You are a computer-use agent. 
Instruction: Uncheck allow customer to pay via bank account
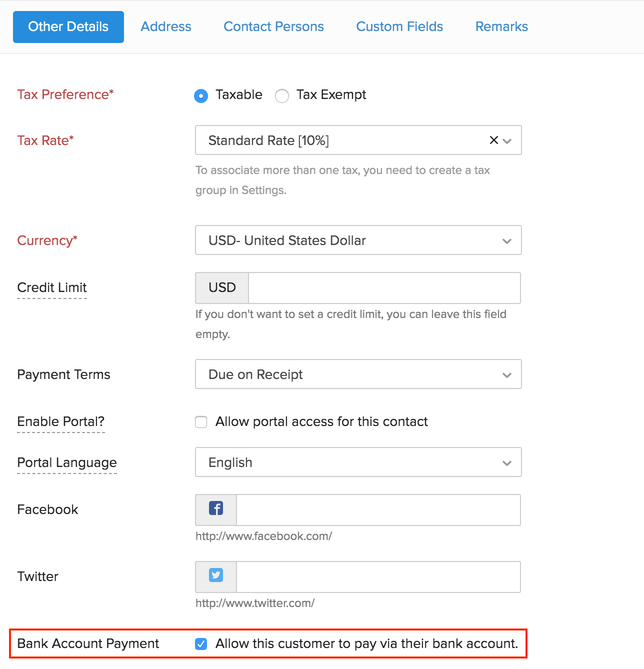pos(200,644)
